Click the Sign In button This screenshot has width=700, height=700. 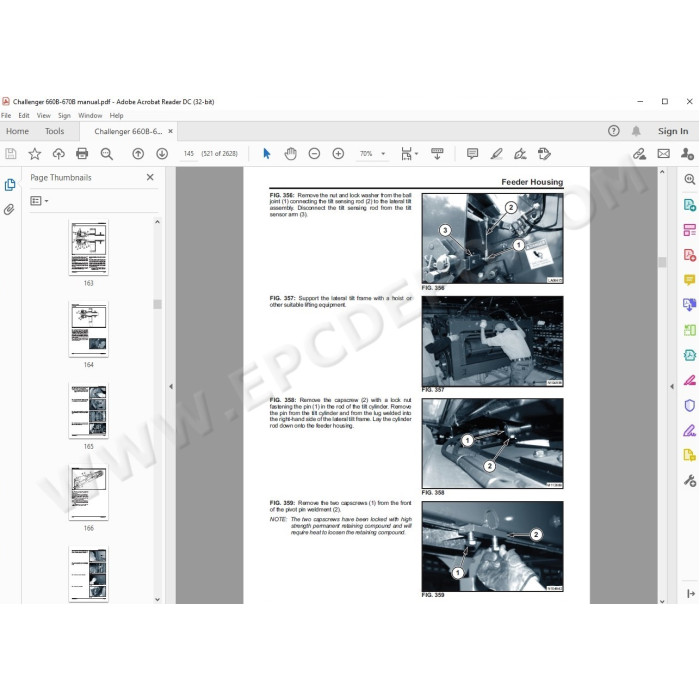tap(672, 131)
